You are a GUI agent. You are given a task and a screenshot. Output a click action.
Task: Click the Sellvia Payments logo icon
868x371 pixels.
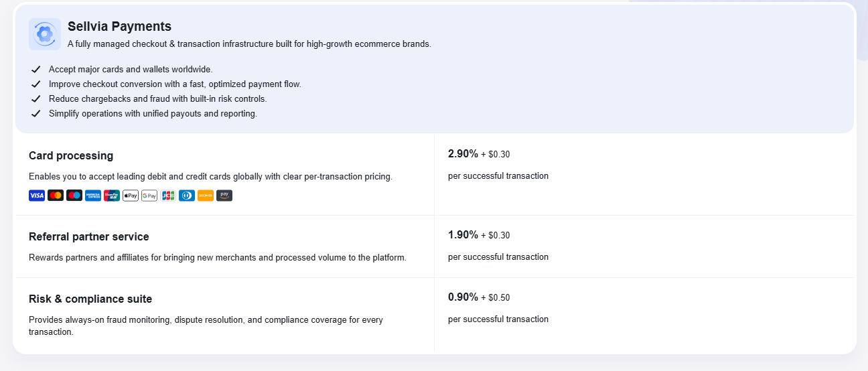point(45,34)
